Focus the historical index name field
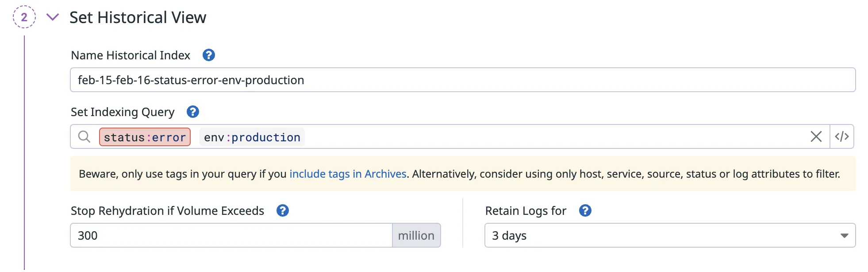The width and height of the screenshot is (868, 272). pos(462,80)
